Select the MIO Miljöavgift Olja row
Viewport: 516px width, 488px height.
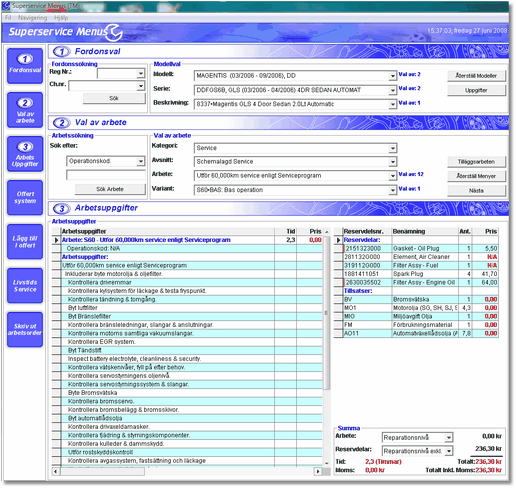(x=416, y=316)
